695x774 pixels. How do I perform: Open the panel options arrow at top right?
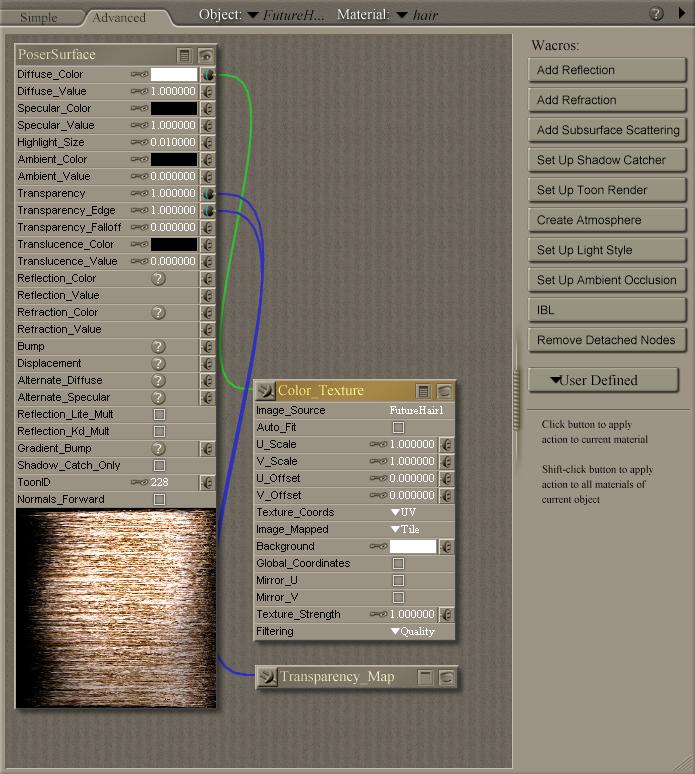click(x=682, y=13)
